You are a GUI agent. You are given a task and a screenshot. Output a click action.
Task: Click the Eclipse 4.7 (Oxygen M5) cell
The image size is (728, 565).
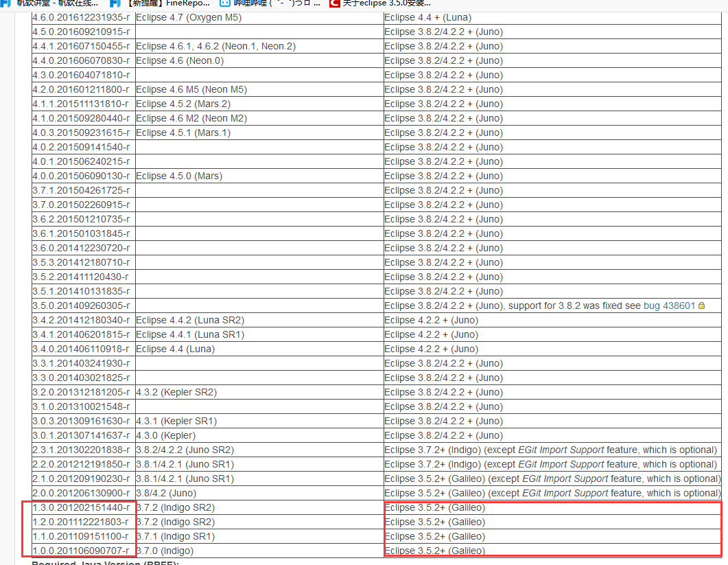[259, 17]
